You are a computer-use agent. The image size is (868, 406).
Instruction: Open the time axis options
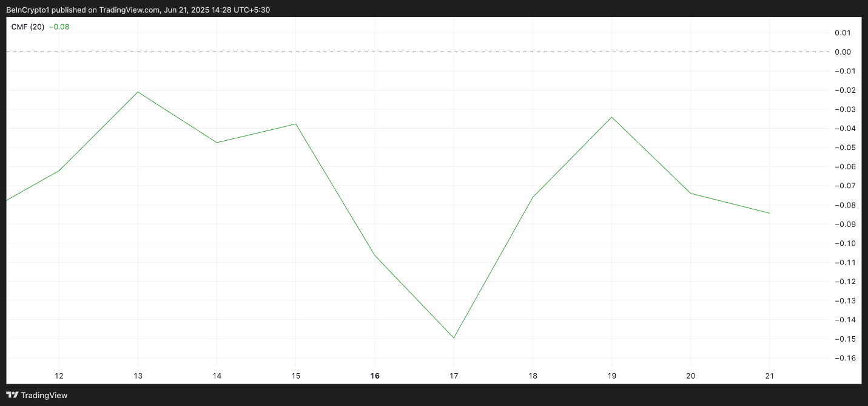tap(425, 376)
